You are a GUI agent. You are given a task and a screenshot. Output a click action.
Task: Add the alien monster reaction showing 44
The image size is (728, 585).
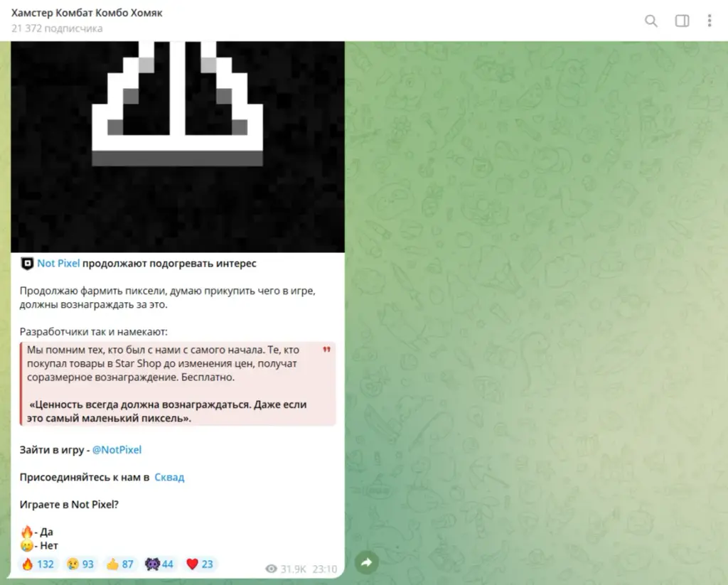coord(160,564)
